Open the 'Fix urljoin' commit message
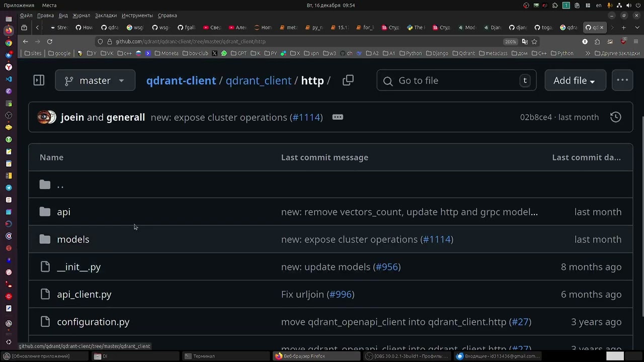 pyautogui.click(x=302, y=295)
